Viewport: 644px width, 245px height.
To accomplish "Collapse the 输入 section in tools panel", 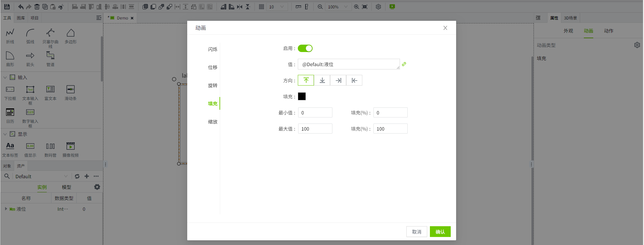I will point(5,78).
